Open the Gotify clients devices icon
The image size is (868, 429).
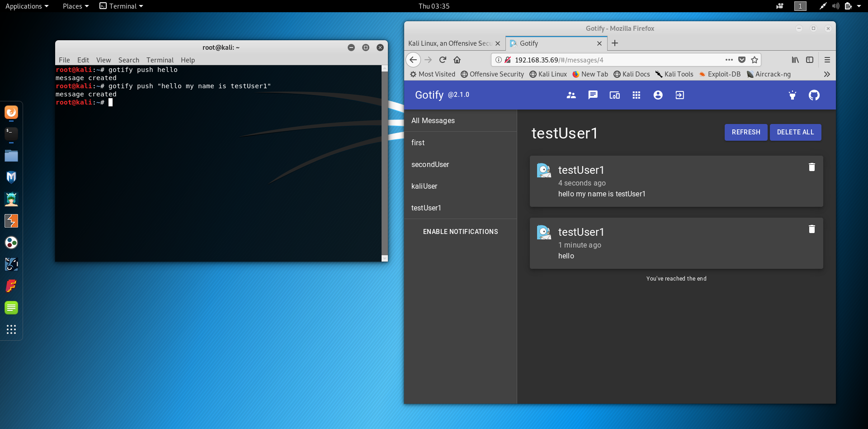[614, 95]
